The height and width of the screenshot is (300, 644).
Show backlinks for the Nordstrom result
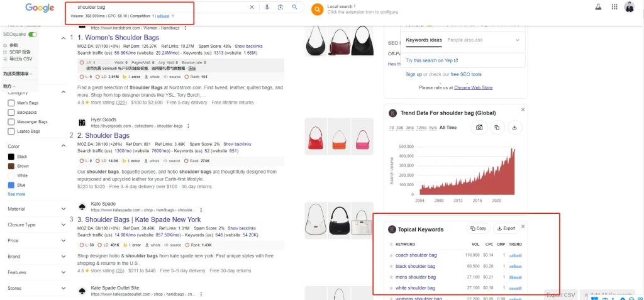pos(248,46)
